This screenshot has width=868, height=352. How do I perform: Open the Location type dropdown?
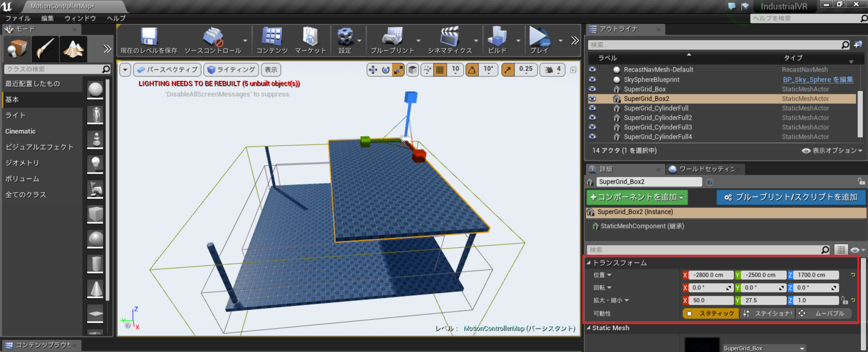coord(602,275)
